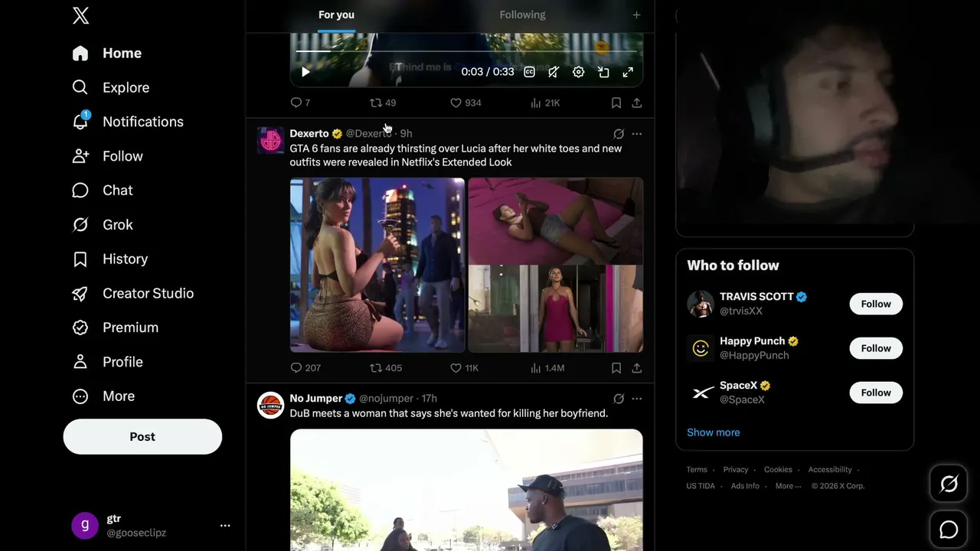The image size is (980, 551).
Task: Share the video post with 21K views
Action: click(636, 103)
